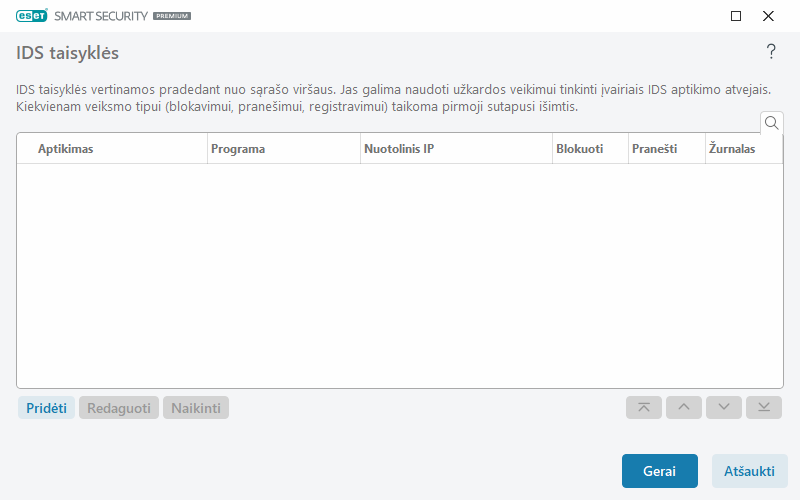Click the ESET logo
This screenshot has height=500, width=800.
pos(32,16)
